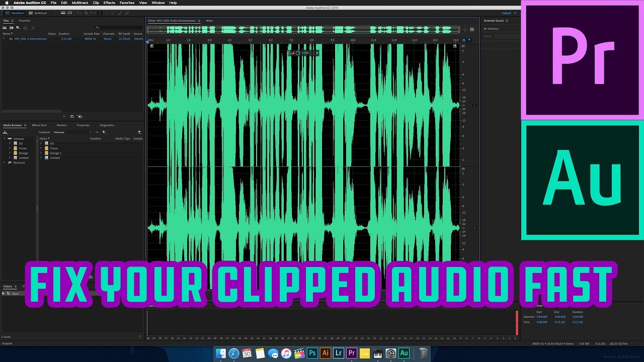Open the Effects menu in menu bar

coord(109,3)
